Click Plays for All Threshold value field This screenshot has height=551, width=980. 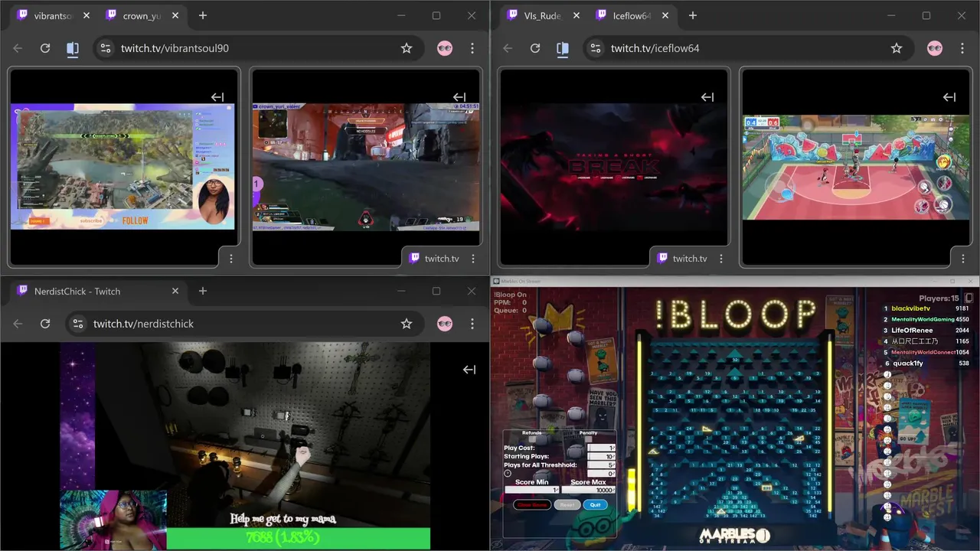coord(601,465)
